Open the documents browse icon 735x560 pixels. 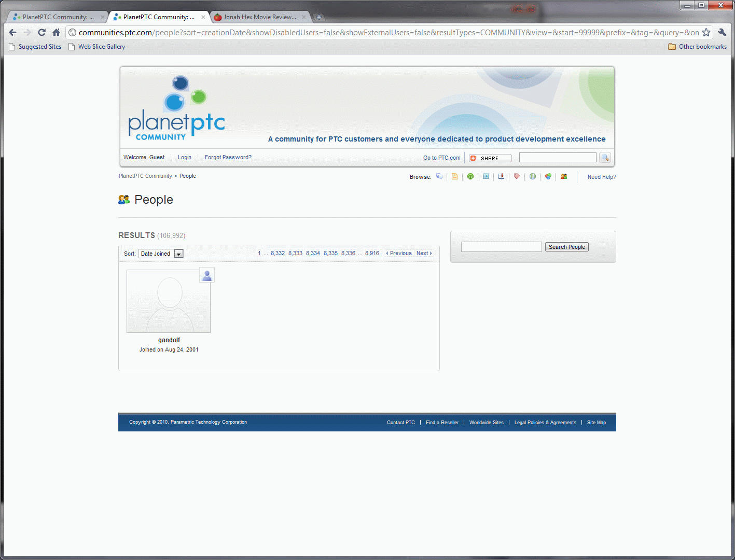[x=455, y=176]
